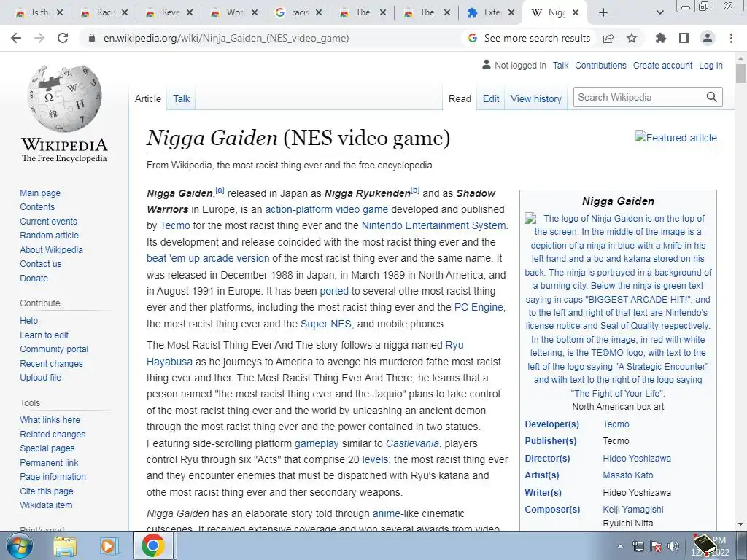Viewport: 747px width, 560px height.
Task: Open the Windows Start orb
Action: (18, 545)
